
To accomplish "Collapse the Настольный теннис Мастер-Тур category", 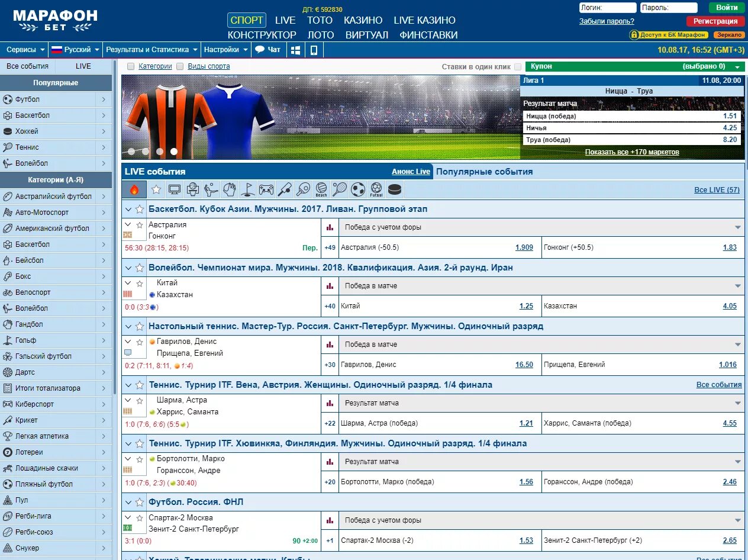I will [128, 326].
